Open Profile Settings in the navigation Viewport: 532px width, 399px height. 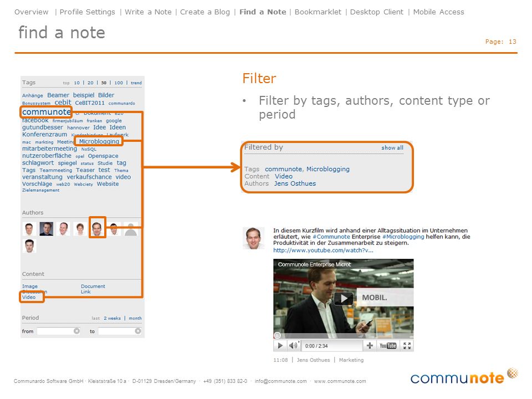[87, 12]
